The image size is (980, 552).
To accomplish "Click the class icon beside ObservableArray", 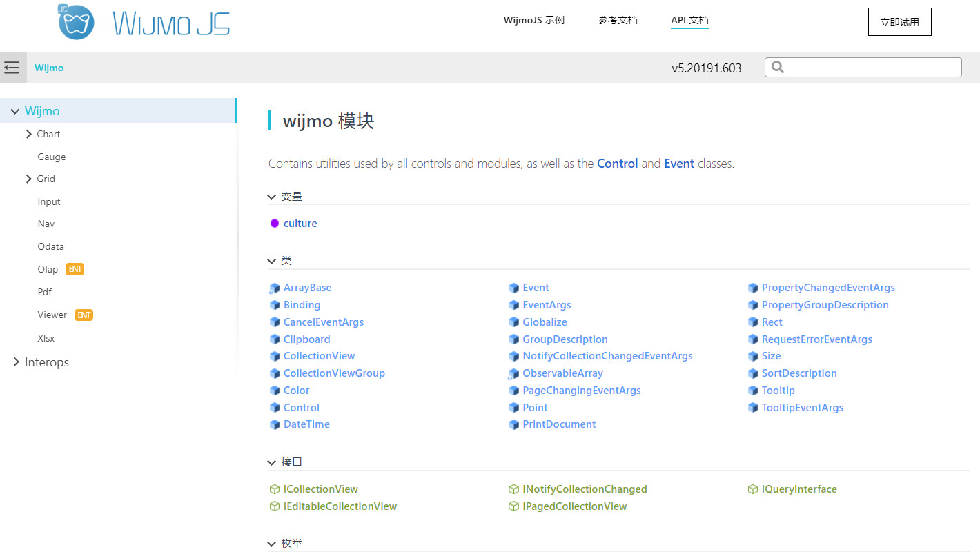I will [513, 374].
